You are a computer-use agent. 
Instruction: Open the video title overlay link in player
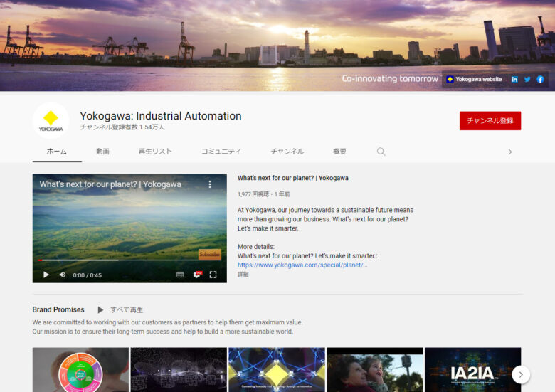pyautogui.click(x=110, y=184)
